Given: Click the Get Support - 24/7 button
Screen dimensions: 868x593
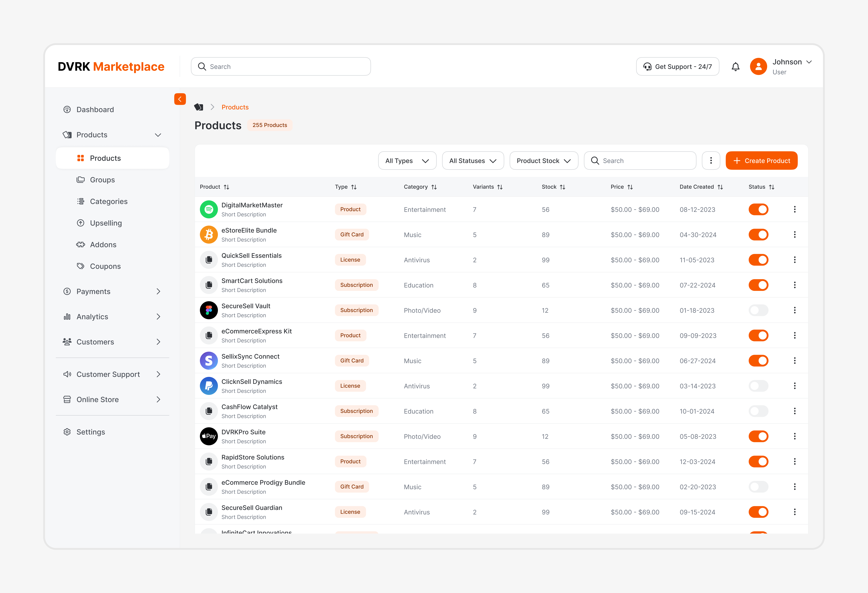Looking at the screenshot, I should (678, 66).
